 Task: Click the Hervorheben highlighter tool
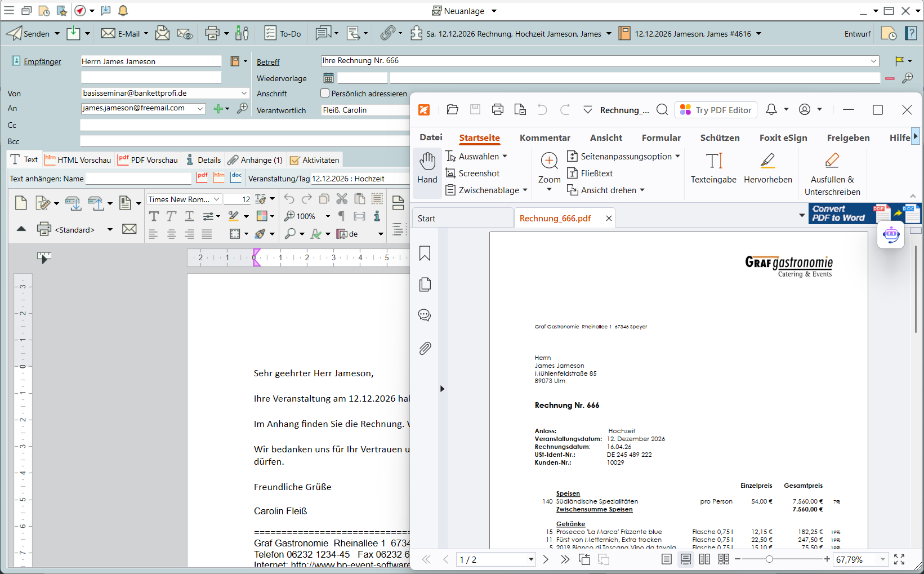(767, 168)
